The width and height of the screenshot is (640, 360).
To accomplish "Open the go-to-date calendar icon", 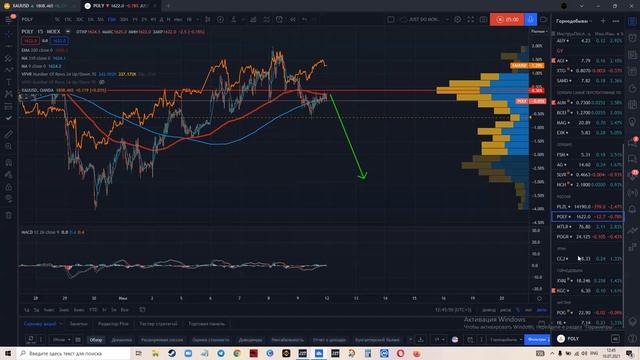I will 142,310.
